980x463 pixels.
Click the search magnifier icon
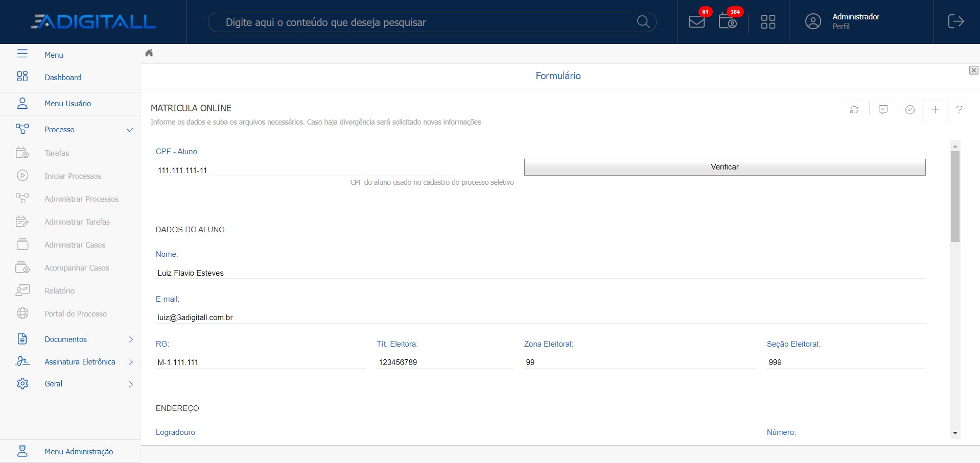pos(643,22)
